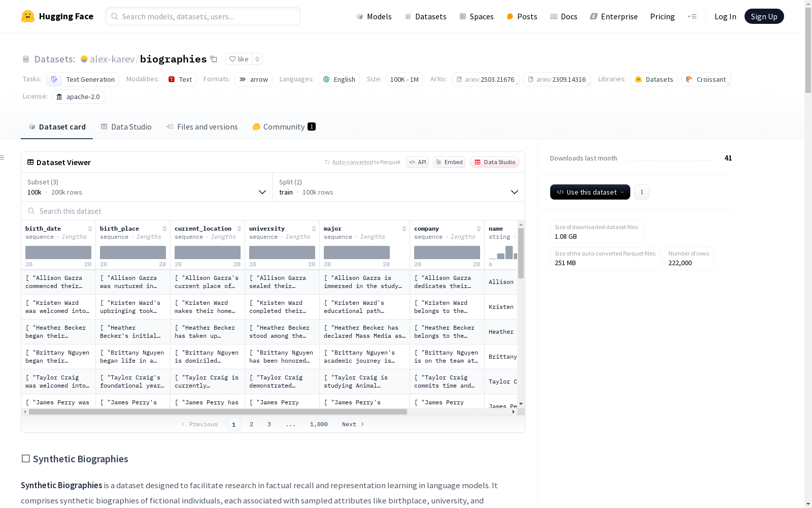Select the arrow format tag
The image size is (812, 508).
coord(253,79)
